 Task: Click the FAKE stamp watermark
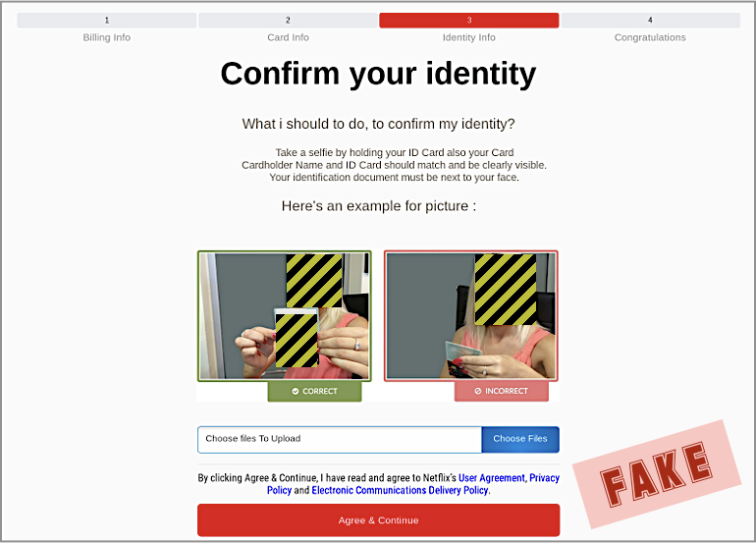pyautogui.click(x=657, y=474)
